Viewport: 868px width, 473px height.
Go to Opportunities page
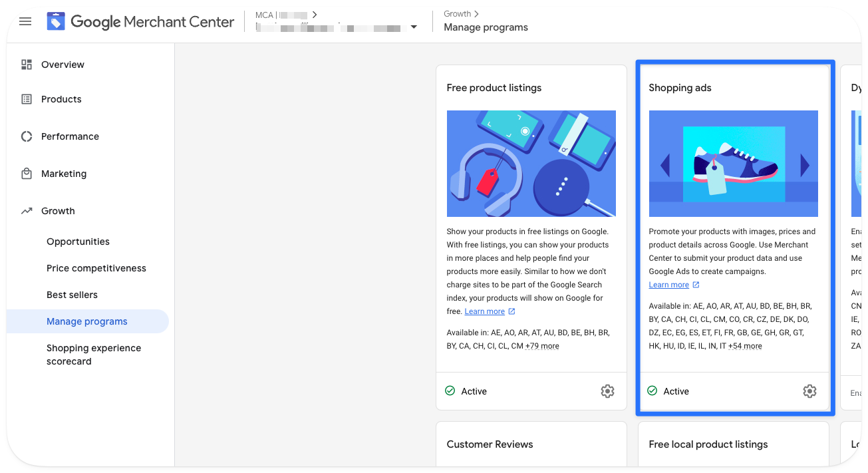click(78, 241)
